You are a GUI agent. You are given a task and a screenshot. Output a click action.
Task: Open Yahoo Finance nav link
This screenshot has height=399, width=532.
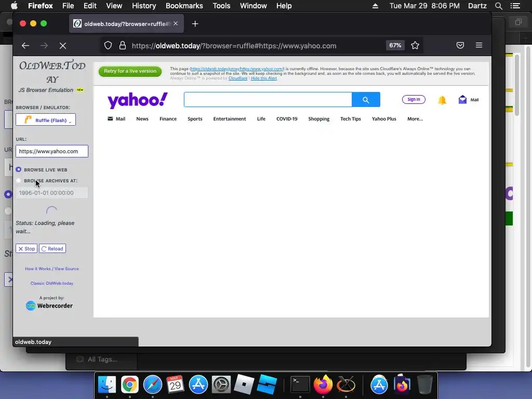click(x=168, y=119)
